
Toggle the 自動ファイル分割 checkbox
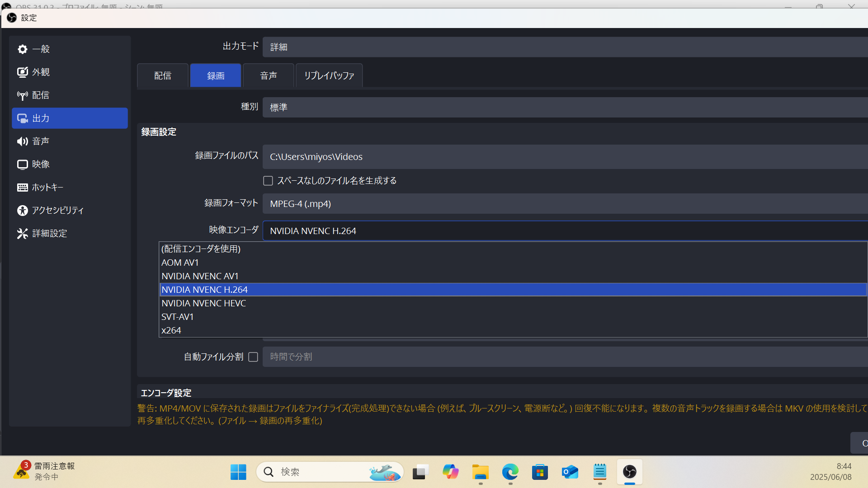(x=253, y=357)
